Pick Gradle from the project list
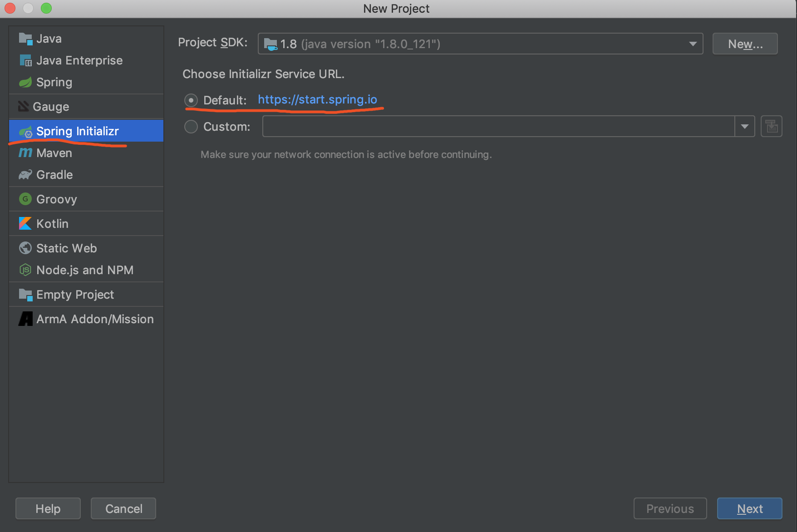797x532 pixels. pos(86,175)
